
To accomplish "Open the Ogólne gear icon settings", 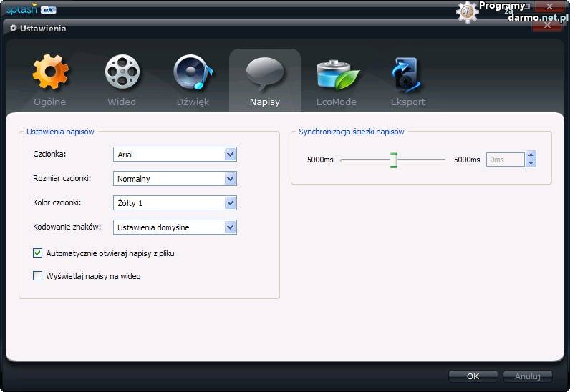I will click(x=50, y=73).
